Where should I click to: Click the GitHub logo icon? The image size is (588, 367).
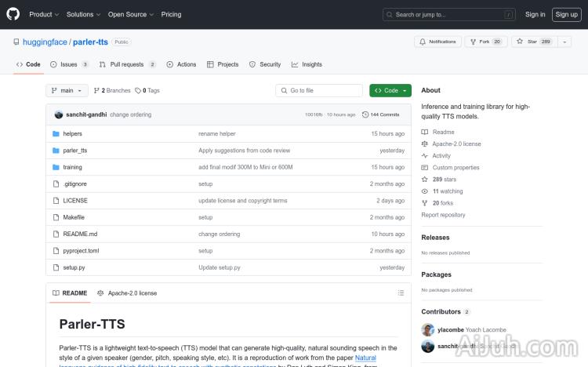coord(15,14)
